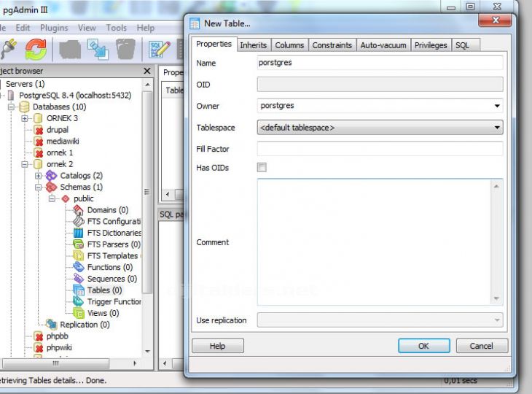
Task: Click inside the Comment text area
Action: [x=375, y=242]
